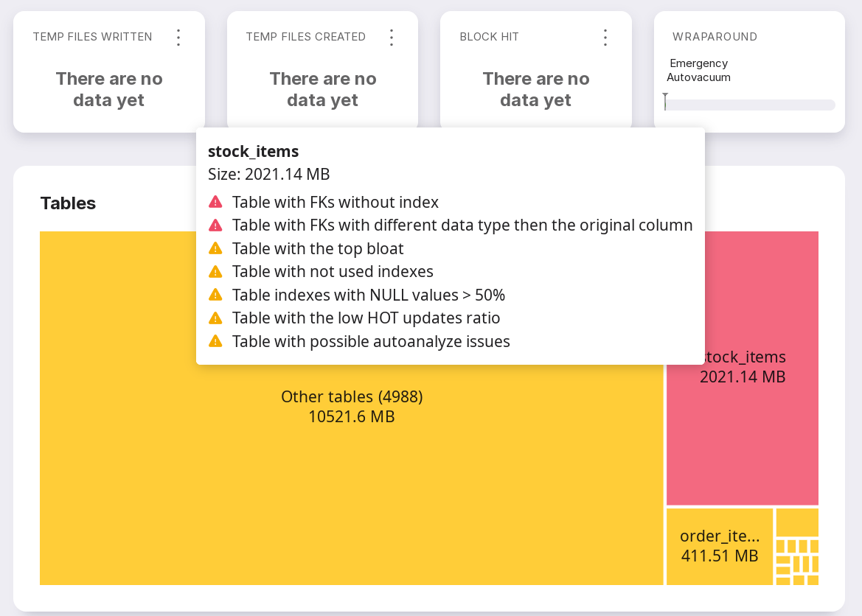862x616 pixels.
Task: Click the Tables section heading
Action: tap(68, 203)
